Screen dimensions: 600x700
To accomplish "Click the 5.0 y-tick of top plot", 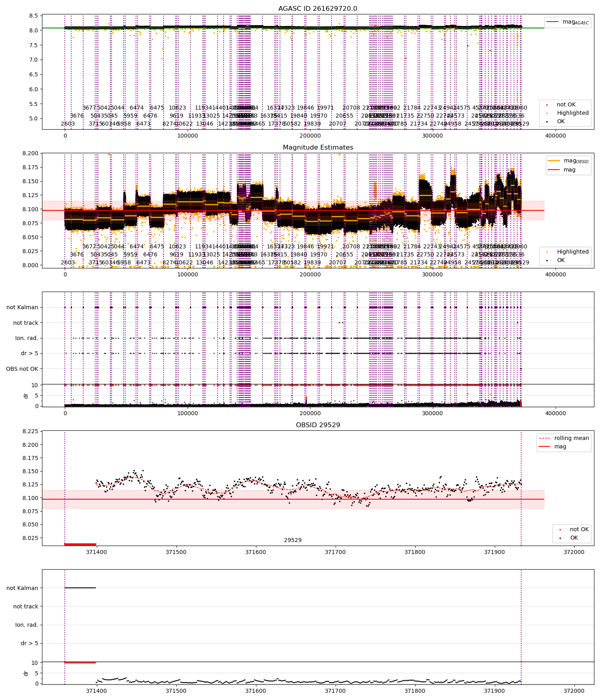I will [34, 118].
